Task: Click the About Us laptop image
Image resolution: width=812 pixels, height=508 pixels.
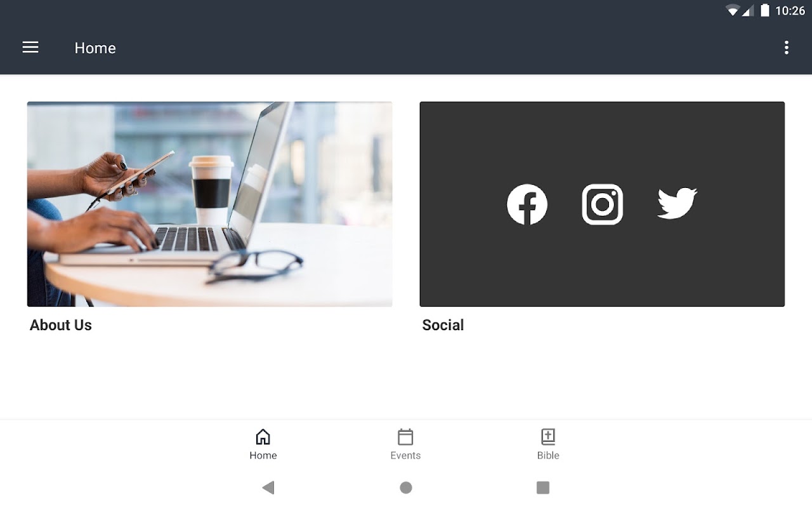Action: point(209,204)
